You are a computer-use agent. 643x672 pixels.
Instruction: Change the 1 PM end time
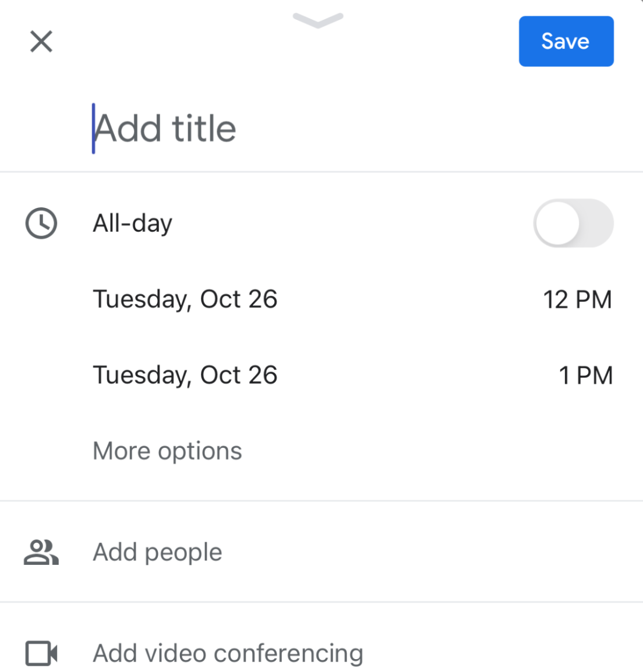point(585,375)
